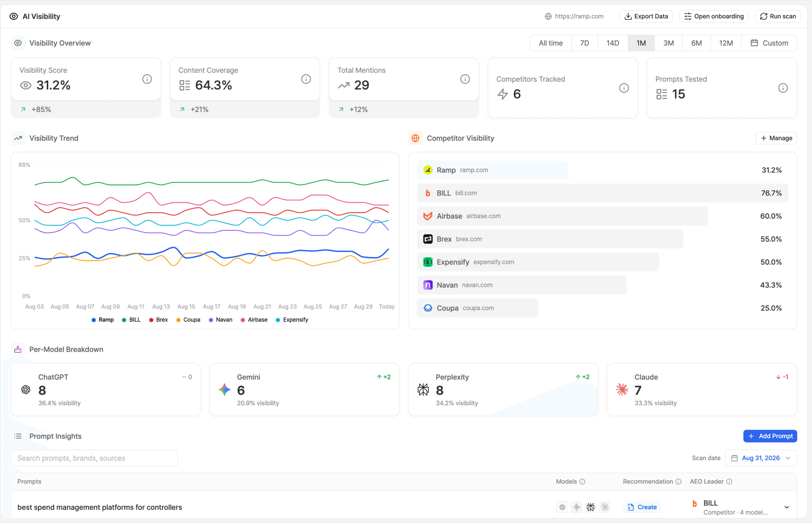812x523 pixels.
Task: Click the Per-Model Breakdown robot icon
Action: [18, 350]
